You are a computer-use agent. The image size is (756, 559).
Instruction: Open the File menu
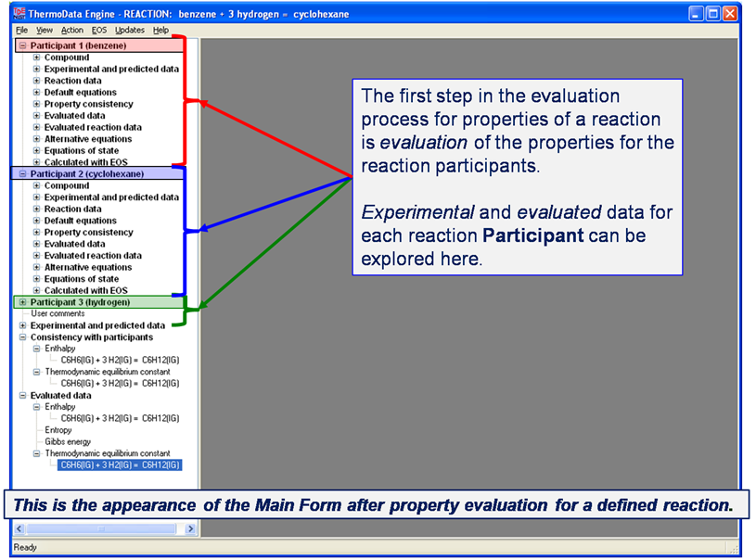pyautogui.click(x=22, y=31)
